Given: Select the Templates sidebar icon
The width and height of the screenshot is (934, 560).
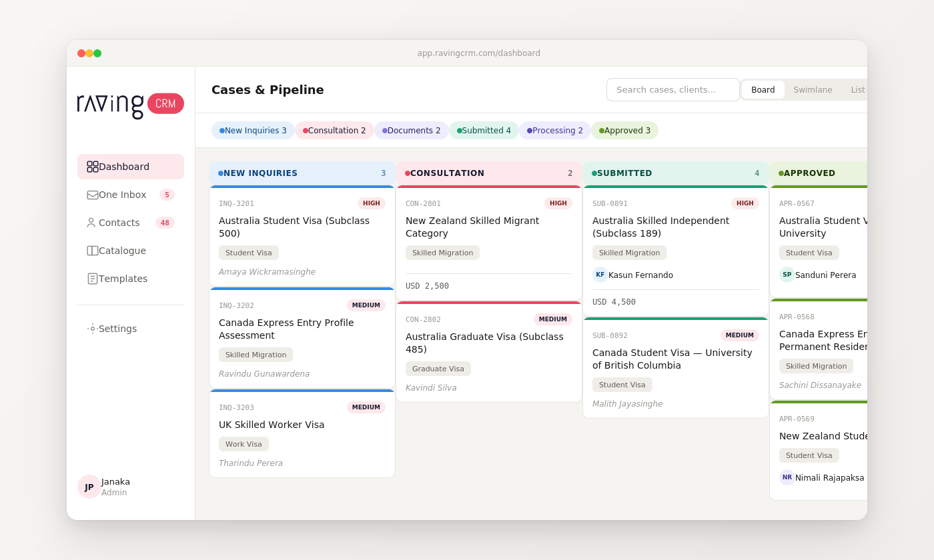Looking at the screenshot, I should (93, 279).
